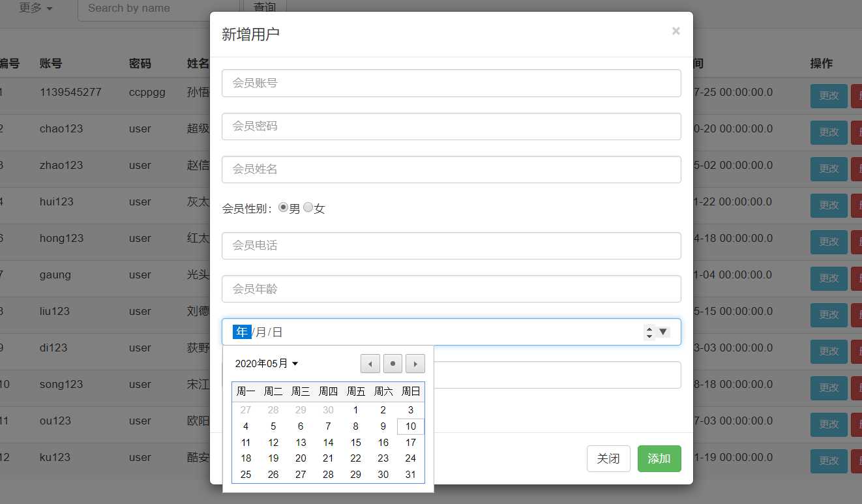The width and height of the screenshot is (862, 504).
Task: Click the 新增用户 dialog title
Action: tap(250, 34)
